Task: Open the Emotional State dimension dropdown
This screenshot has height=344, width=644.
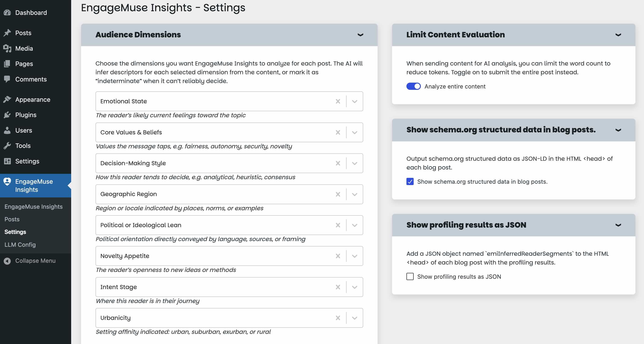Action: (x=354, y=101)
